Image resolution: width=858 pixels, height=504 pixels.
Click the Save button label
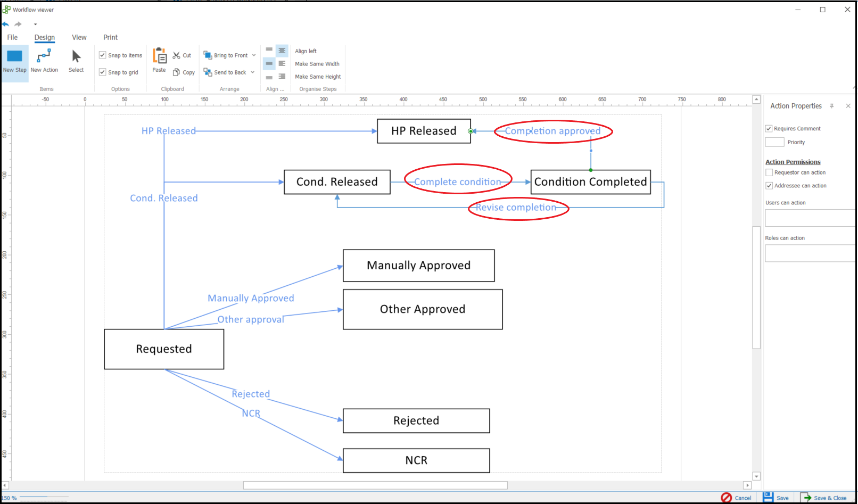click(782, 498)
